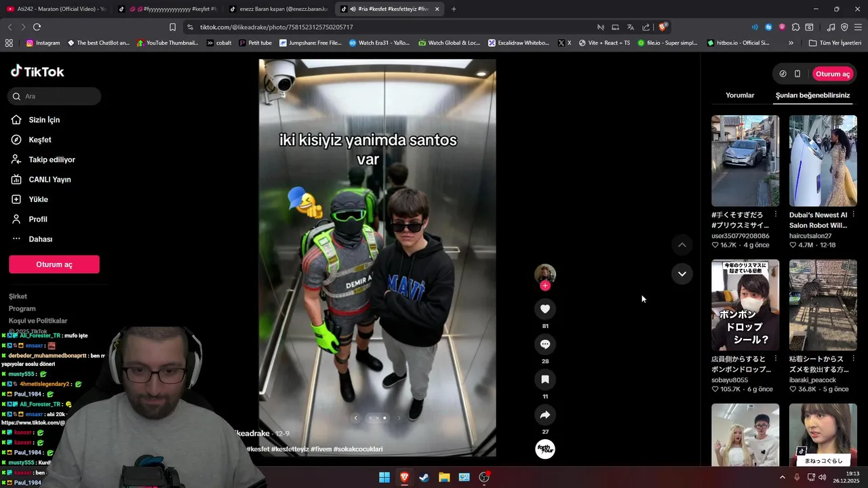Go to the previous post with up chevron
Screen dimensions: 868x488
coord(682,245)
